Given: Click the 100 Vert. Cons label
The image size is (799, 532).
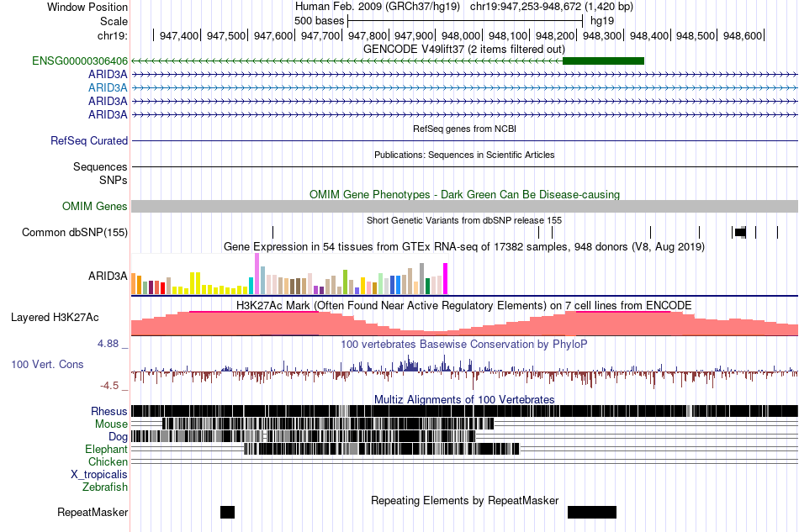Looking at the screenshot, I should (x=47, y=364).
